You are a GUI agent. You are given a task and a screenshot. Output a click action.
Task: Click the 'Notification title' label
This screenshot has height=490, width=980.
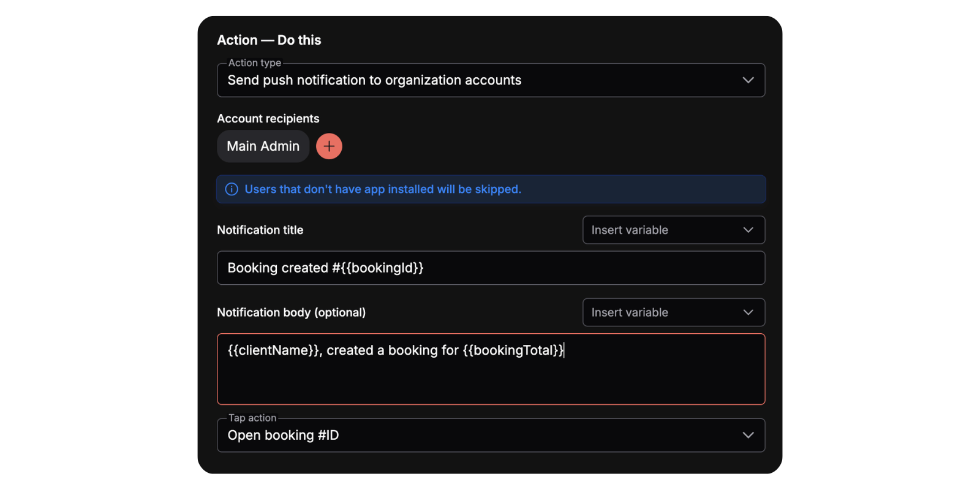pos(260,230)
